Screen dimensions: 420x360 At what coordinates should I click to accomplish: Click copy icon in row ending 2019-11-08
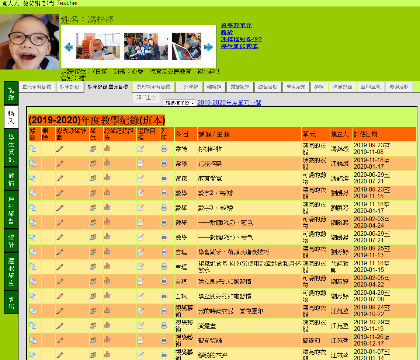pos(33,149)
